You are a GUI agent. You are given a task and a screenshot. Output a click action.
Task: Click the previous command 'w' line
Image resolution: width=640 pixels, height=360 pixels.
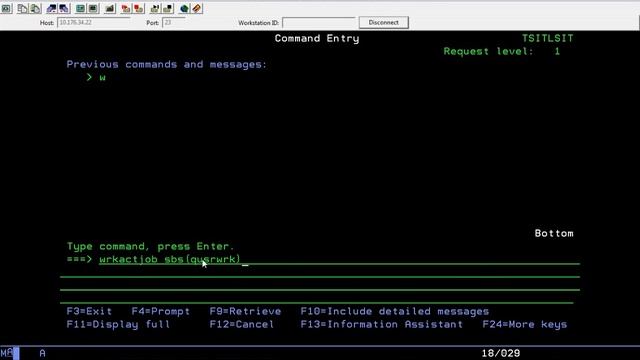point(96,77)
